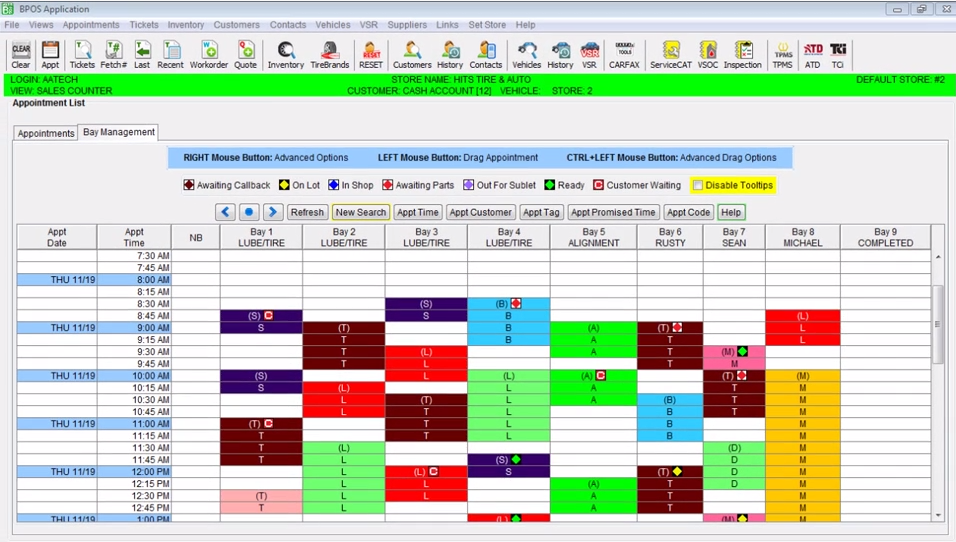The height and width of the screenshot is (542, 956).
Task: Open the Tickets toolbar icon
Action: tap(82, 55)
